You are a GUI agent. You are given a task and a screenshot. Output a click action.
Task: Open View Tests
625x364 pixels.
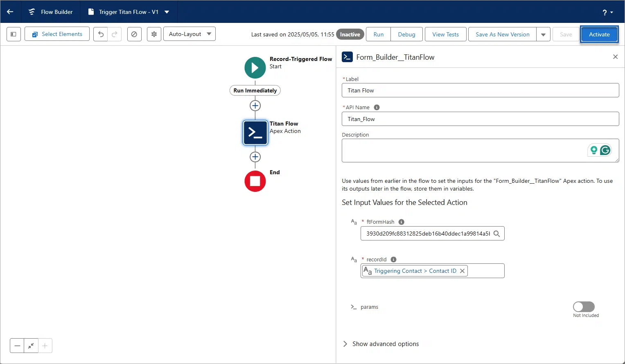pos(446,34)
